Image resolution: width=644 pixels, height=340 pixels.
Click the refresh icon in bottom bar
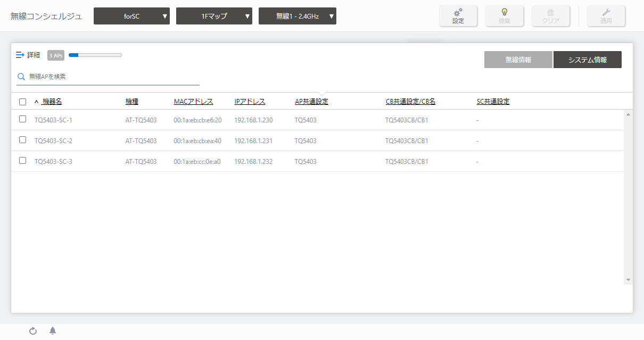[33, 331]
